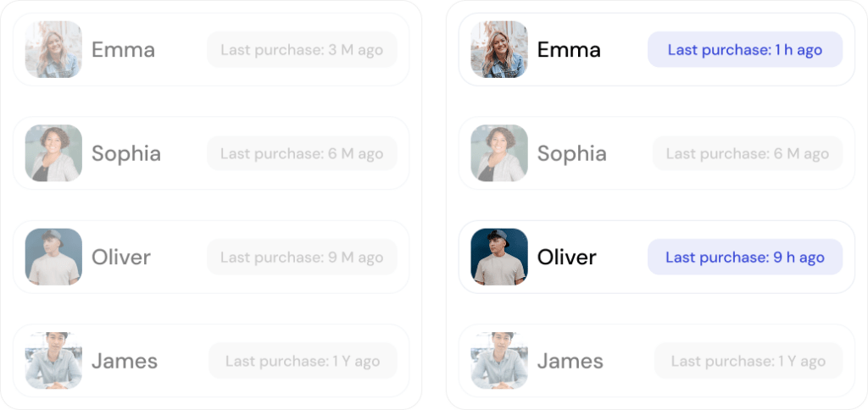The width and height of the screenshot is (868, 410).
Task: Open Sophia's avatar in the right panel
Action: [x=499, y=153]
